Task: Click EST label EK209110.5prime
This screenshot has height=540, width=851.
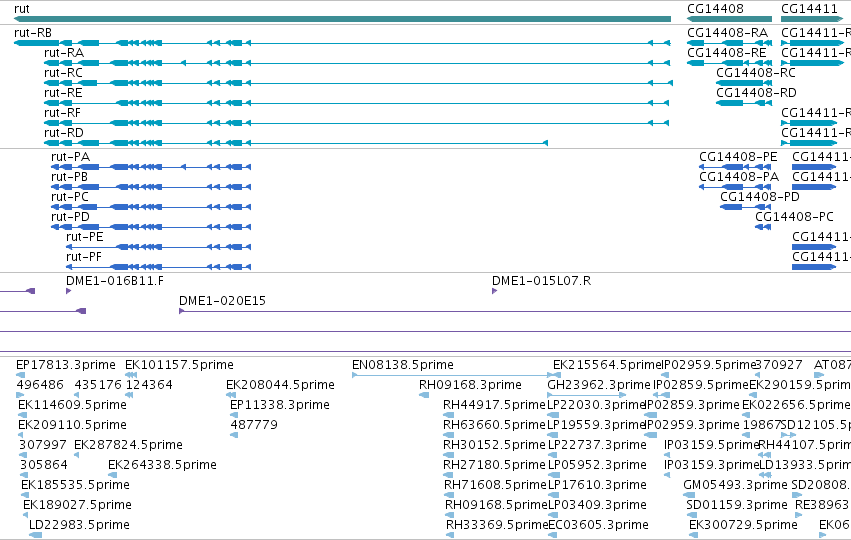Action: tap(73, 425)
